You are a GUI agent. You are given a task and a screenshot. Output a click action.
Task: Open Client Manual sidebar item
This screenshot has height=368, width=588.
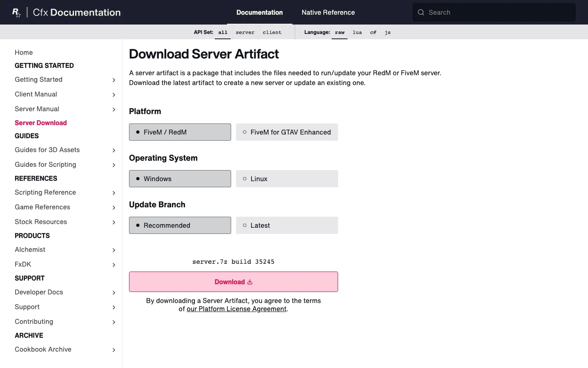point(36,94)
